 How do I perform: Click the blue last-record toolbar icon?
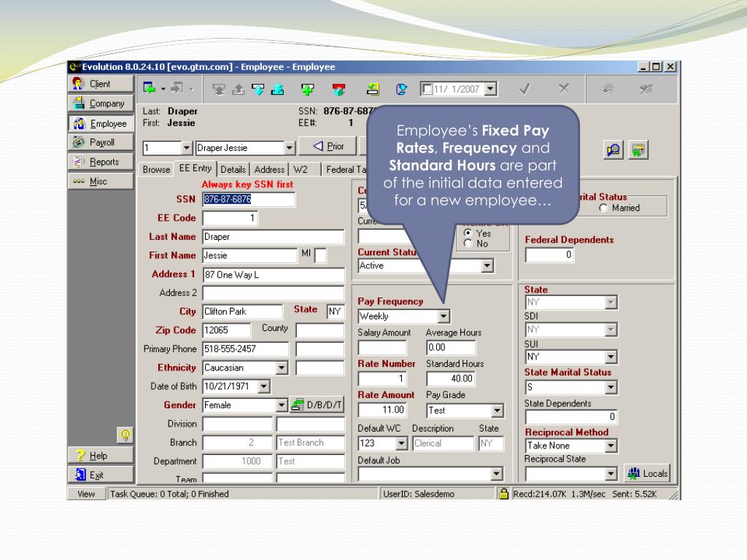coord(277,89)
